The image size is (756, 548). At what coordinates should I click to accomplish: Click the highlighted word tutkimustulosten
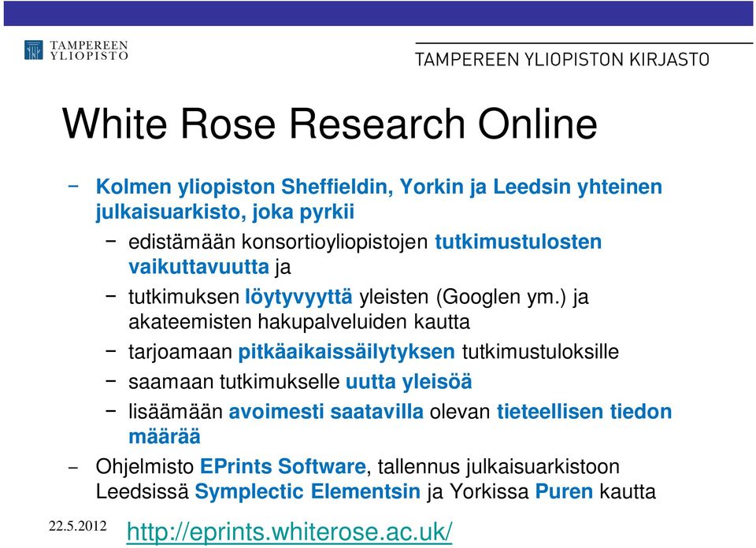point(518,242)
